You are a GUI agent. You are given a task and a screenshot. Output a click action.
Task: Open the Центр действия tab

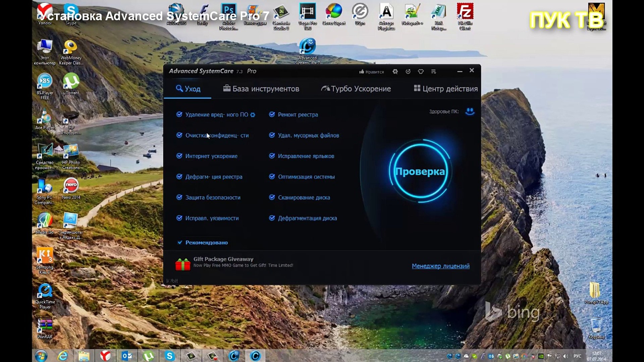(446, 89)
